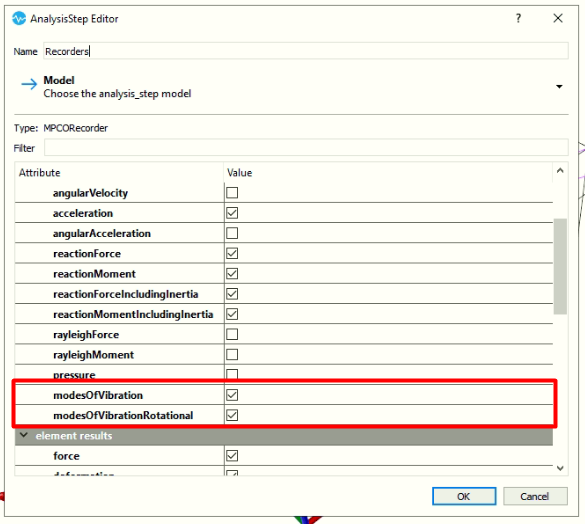Enable the rayleighForce checkbox
The width and height of the screenshot is (585, 524).
(x=232, y=334)
